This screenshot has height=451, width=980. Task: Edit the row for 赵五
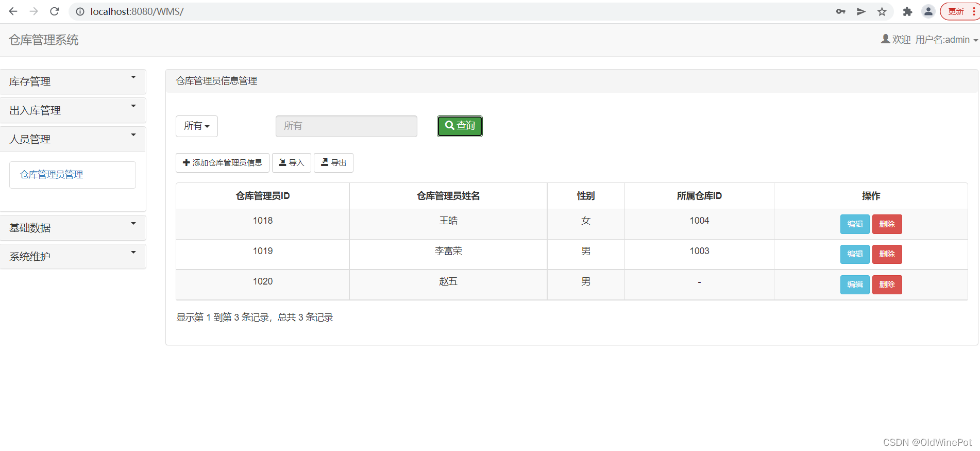(x=855, y=285)
